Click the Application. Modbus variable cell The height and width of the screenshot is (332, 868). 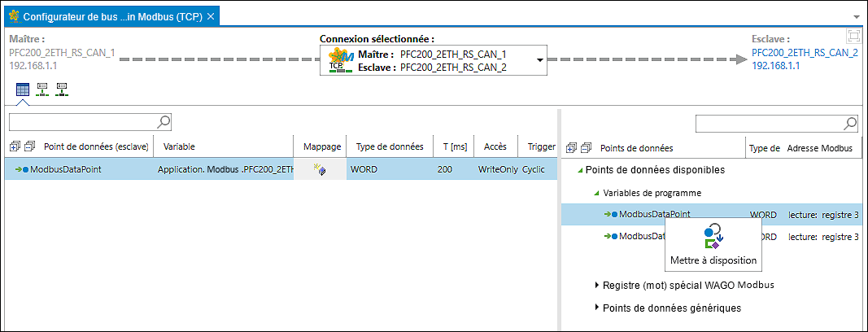click(x=225, y=169)
